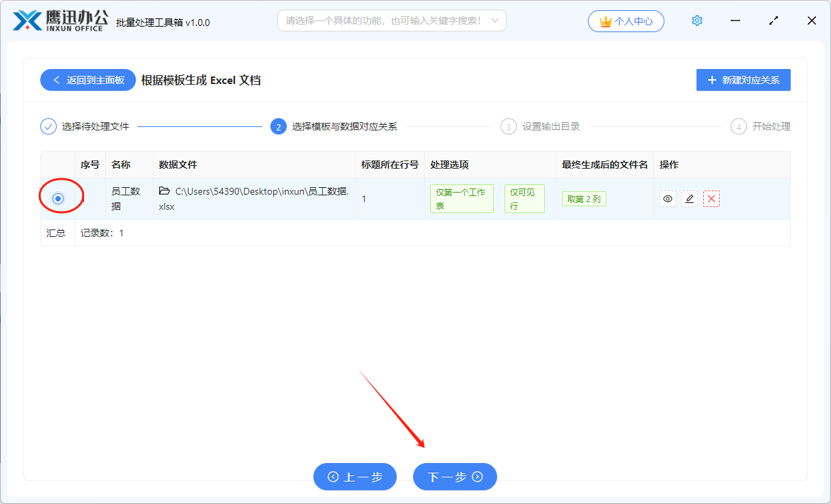Expand the function search dropdown arrow
The width and height of the screenshot is (831, 504).
pyautogui.click(x=495, y=20)
